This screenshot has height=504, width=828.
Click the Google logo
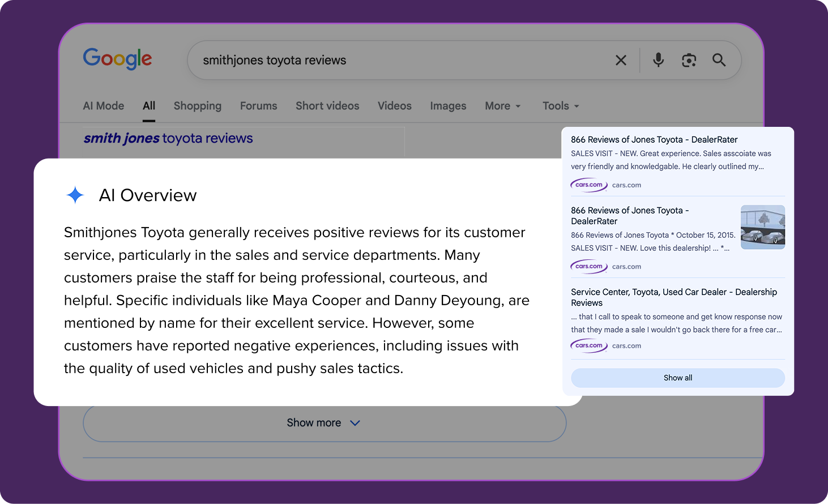pos(117,58)
